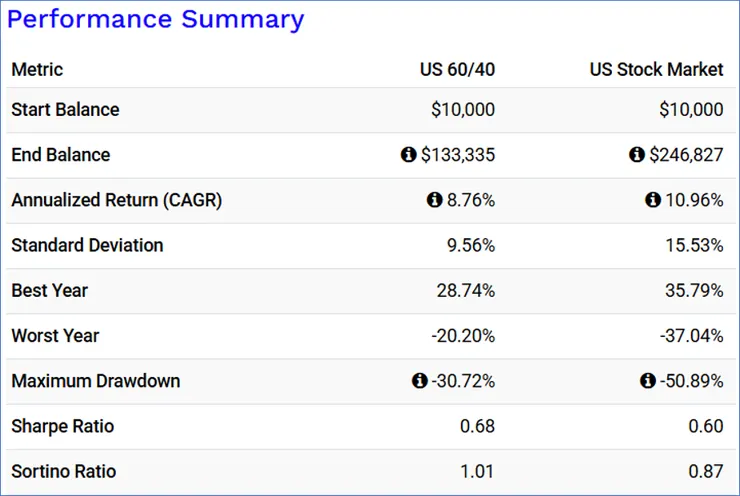Select the US 60/40 column header
This screenshot has width=740, height=496.
tap(457, 69)
